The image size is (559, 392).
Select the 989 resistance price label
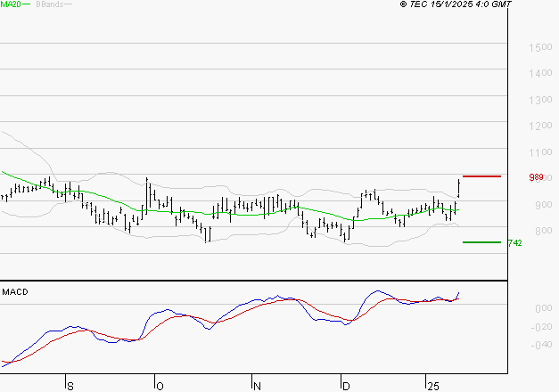click(536, 177)
